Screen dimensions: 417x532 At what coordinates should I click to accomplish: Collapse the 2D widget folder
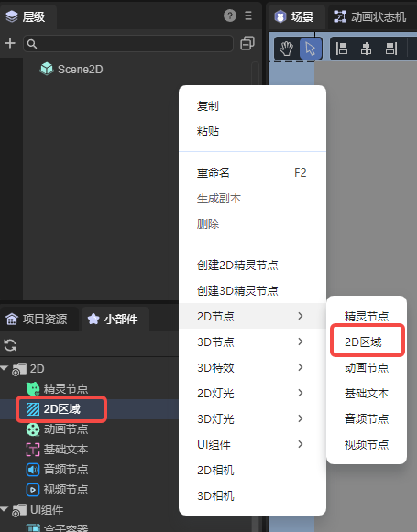[5, 368]
